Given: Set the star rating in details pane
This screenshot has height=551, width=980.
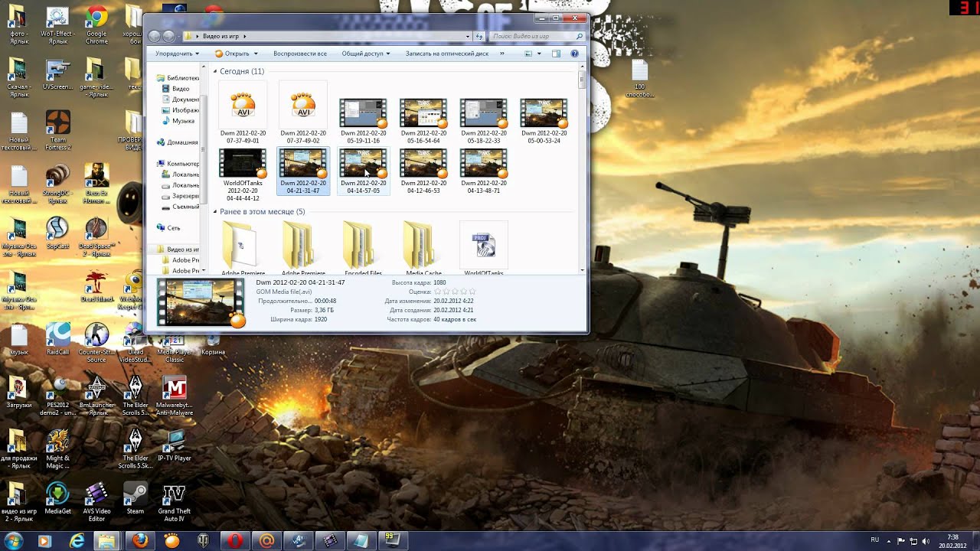Looking at the screenshot, I should click(455, 292).
